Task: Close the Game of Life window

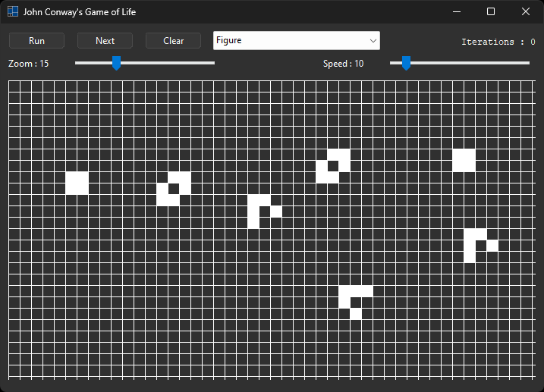Action: [526, 11]
